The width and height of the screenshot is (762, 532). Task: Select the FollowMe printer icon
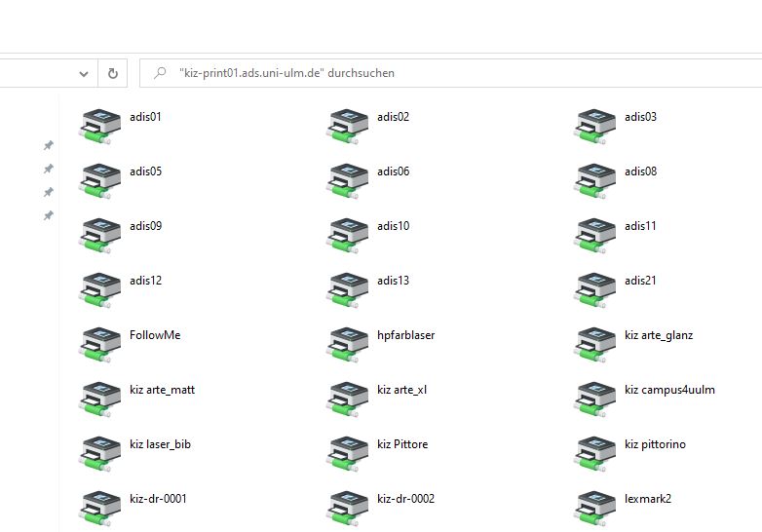(x=100, y=343)
